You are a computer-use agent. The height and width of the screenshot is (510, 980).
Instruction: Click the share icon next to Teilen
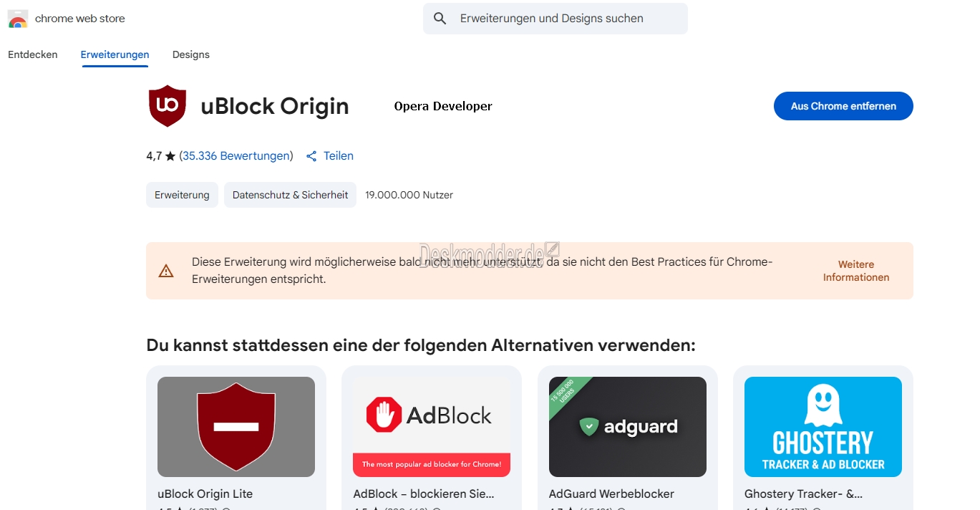[311, 156]
